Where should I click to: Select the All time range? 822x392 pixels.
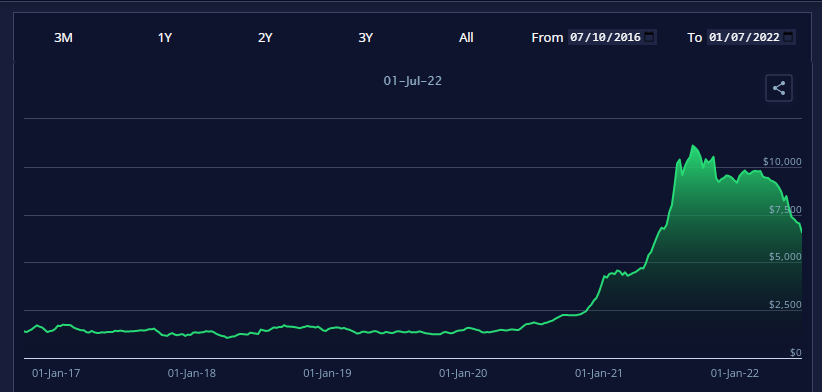click(466, 38)
